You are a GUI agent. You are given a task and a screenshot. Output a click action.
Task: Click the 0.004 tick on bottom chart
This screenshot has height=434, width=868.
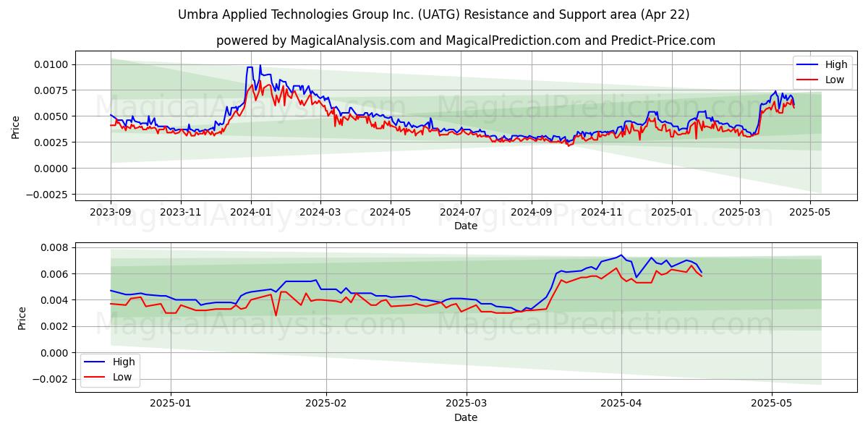pyautogui.click(x=56, y=300)
